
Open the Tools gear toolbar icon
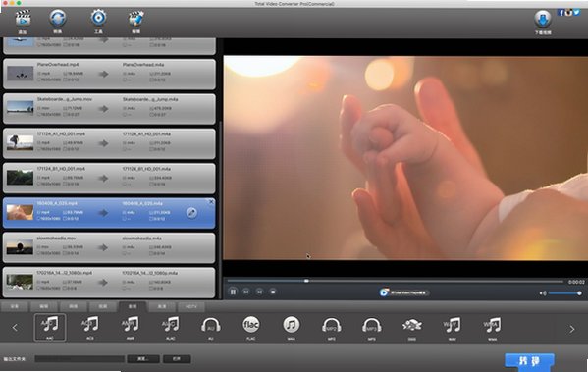pos(98,18)
